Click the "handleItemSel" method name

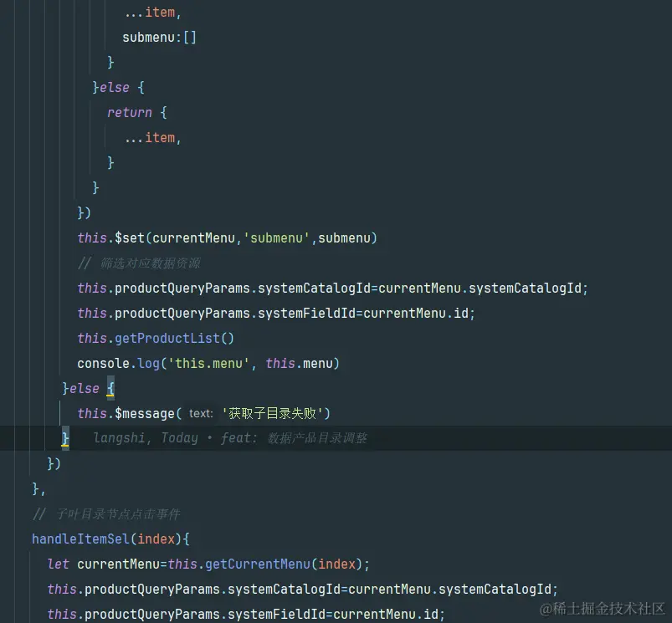(x=80, y=539)
